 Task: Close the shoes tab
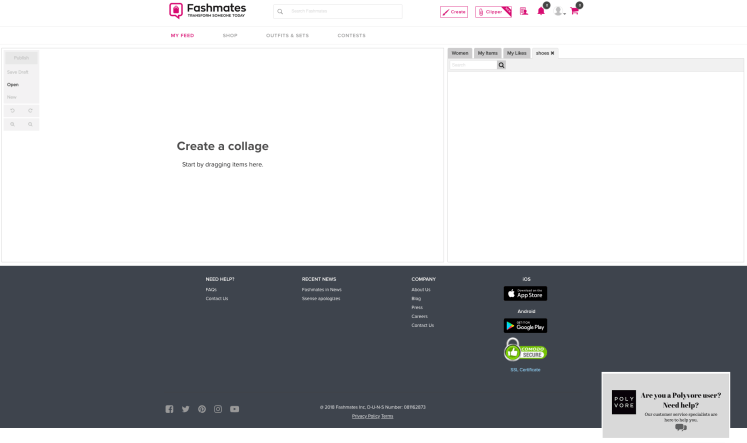[552, 53]
